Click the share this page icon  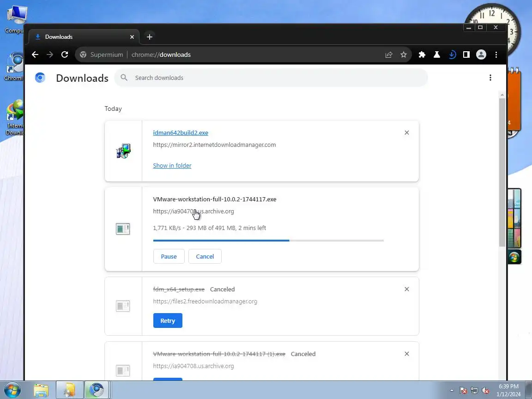point(389,54)
